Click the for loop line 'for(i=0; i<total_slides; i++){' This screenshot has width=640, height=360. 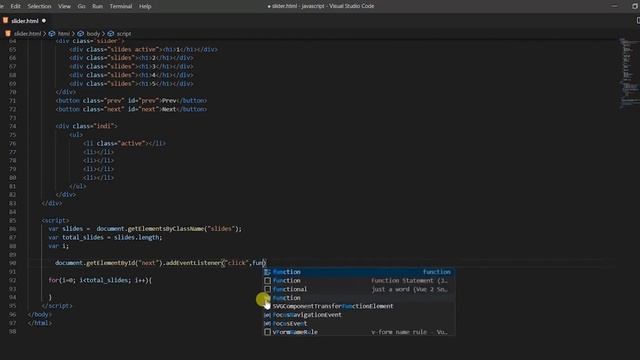pos(100,280)
